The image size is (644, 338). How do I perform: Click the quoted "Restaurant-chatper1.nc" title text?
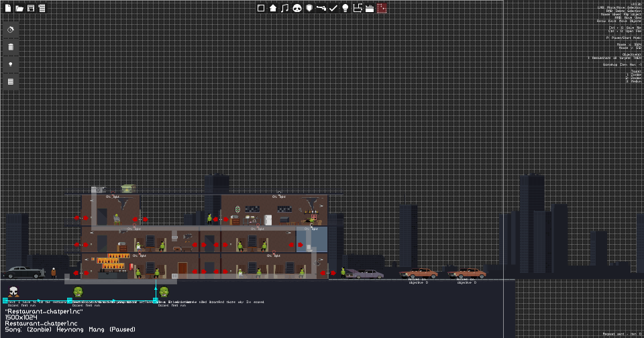pyautogui.click(x=44, y=312)
